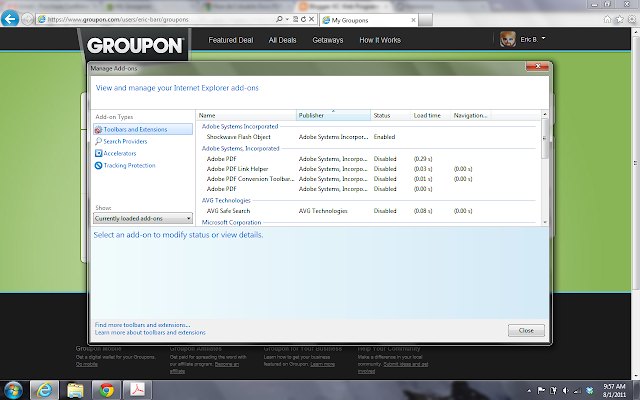The image size is (640, 400).
Task: Open How It Works in Groupon nav
Action: 380,40
